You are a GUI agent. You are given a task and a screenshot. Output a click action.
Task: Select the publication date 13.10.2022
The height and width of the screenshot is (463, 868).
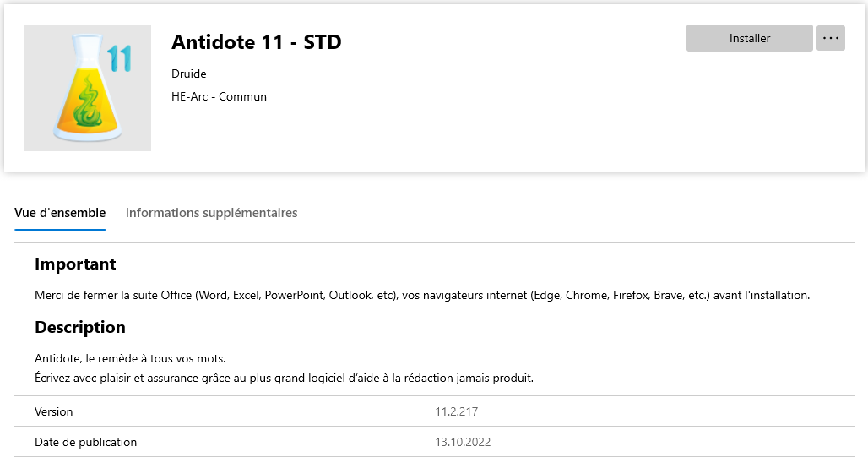point(463,442)
